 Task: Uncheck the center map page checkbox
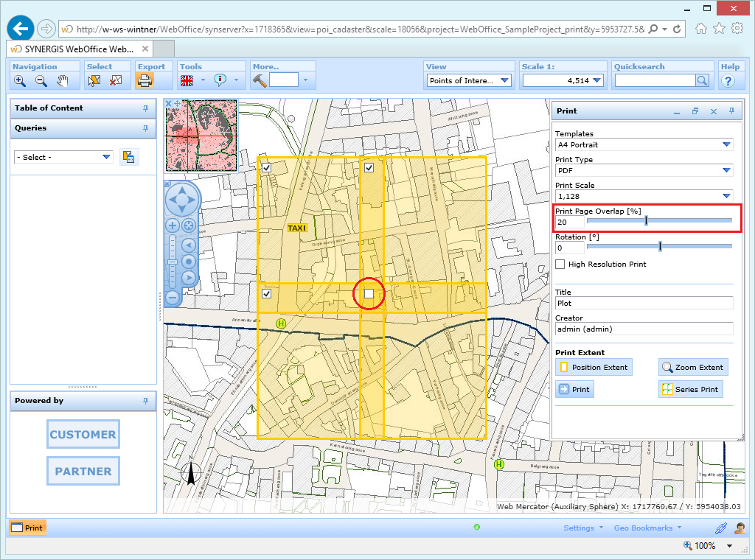[x=369, y=293]
